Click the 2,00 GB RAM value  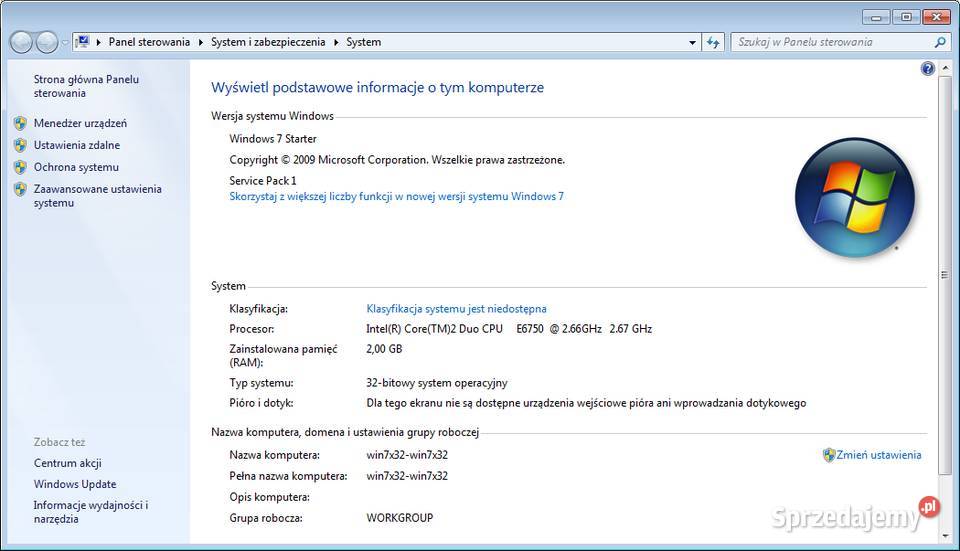pyautogui.click(x=384, y=349)
